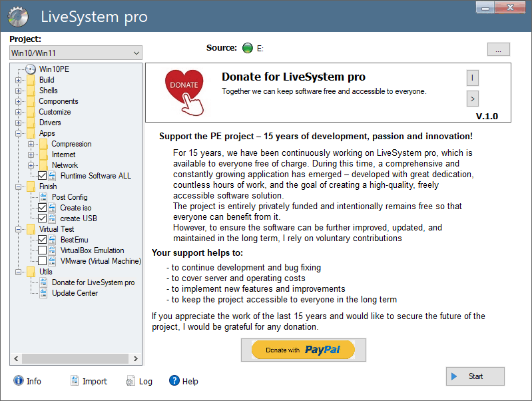Image resolution: width=532 pixels, height=401 pixels.
Task: Click the Source browse ellipsis button
Action: 498,49
